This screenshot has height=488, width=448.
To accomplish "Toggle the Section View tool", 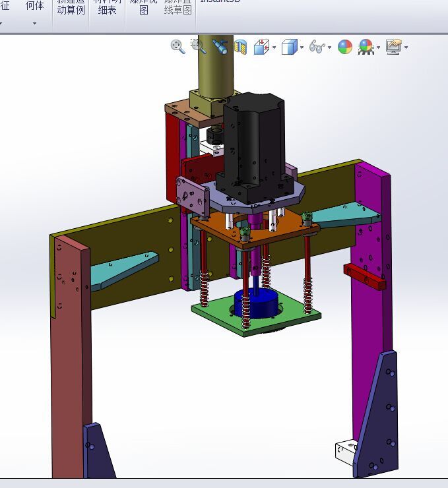I will coord(241,47).
